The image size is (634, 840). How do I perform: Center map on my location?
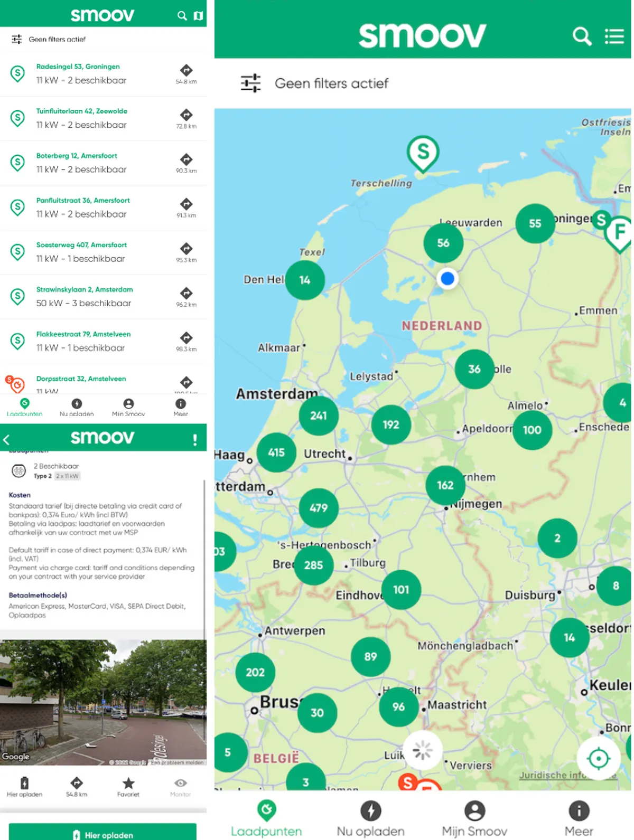598,759
